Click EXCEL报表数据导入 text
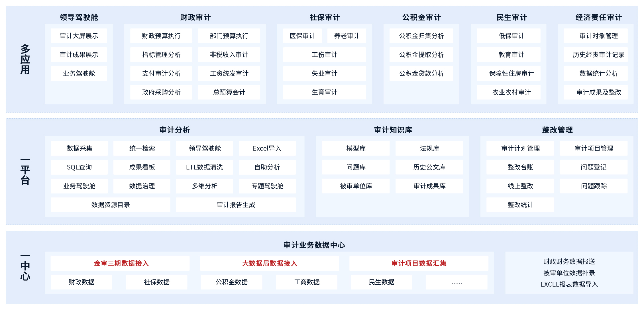This screenshot has width=644, height=310. [x=569, y=284]
